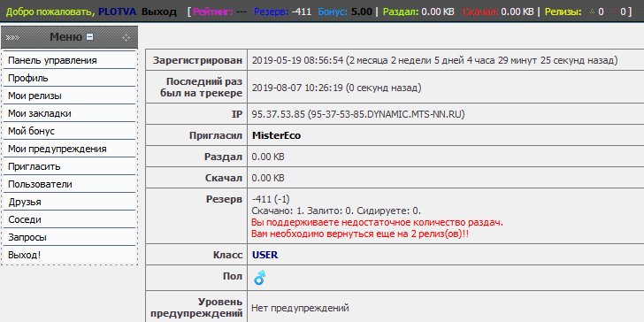644x322 pixels.
Task: Click the USER class label
Action: click(x=264, y=255)
